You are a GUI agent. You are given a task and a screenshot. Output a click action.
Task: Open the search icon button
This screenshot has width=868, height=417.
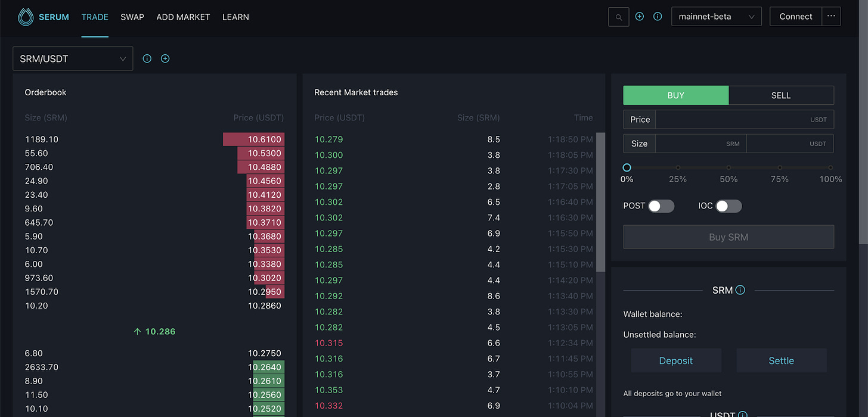click(x=619, y=17)
